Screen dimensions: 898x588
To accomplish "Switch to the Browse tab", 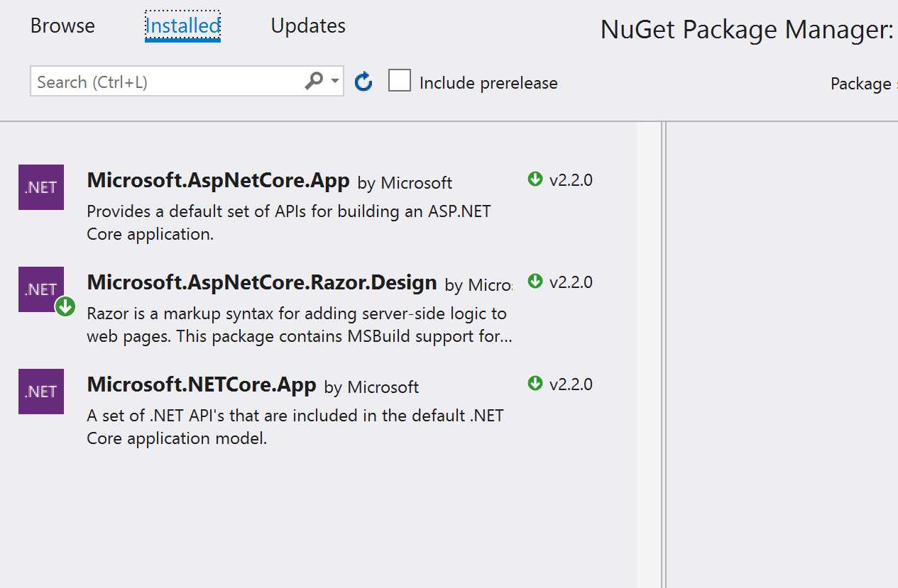I will pyautogui.click(x=62, y=26).
